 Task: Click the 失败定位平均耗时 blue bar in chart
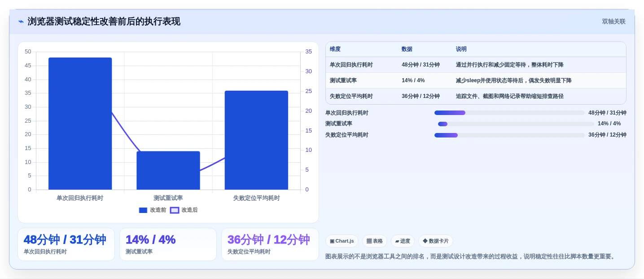(x=256, y=140)
